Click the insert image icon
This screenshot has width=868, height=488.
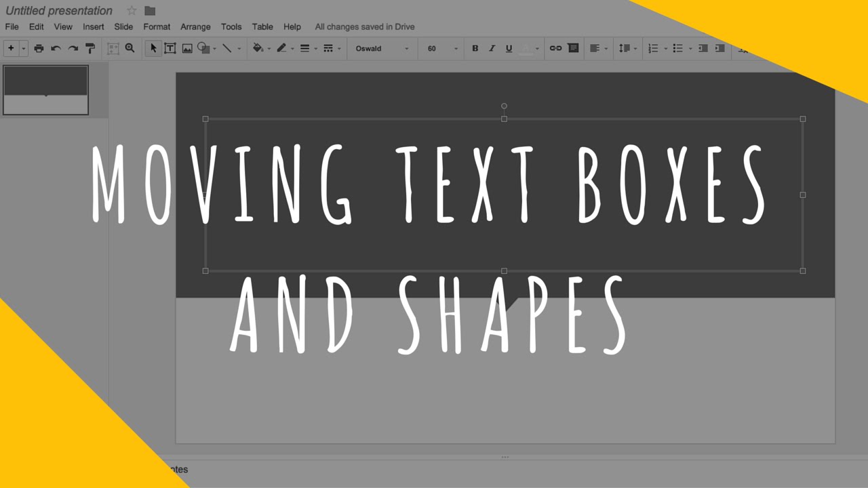click(187, 48)
